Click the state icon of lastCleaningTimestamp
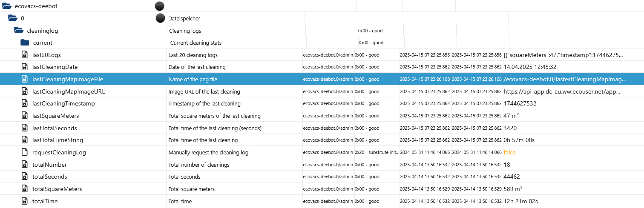The width and height of the screenshot is (644, 208). coord(25,103)
